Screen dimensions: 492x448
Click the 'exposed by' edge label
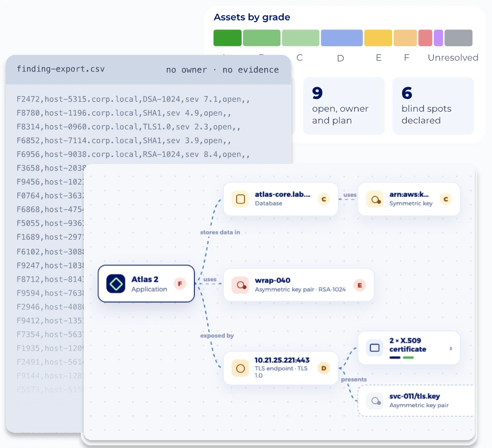[217, 336]
